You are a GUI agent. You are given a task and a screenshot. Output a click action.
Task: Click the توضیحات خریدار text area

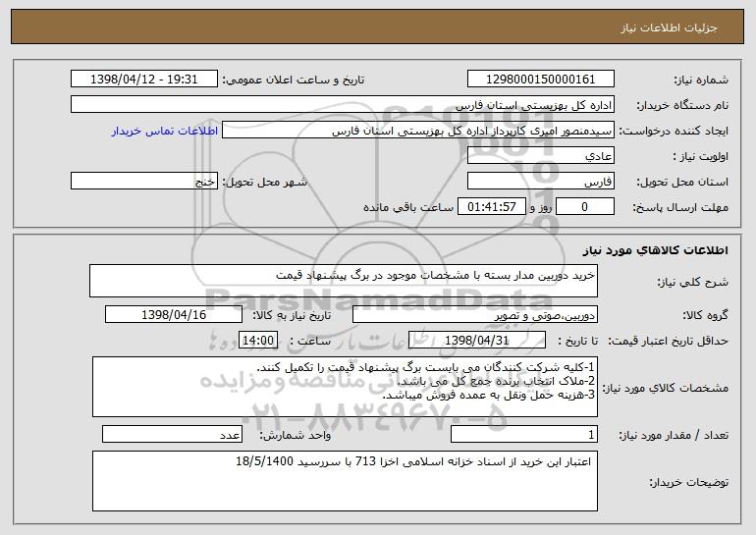click(x=345, y=481)
